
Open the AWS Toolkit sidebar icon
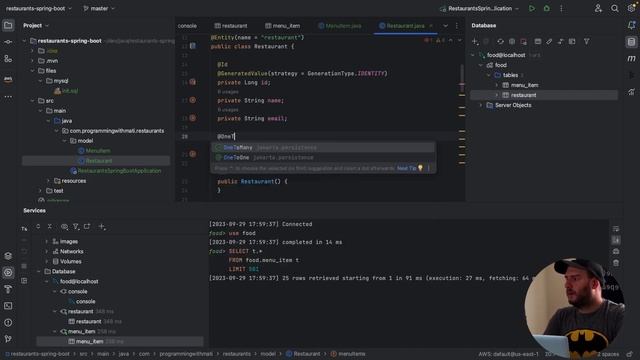pyautogui.click(x=8, y=79)
